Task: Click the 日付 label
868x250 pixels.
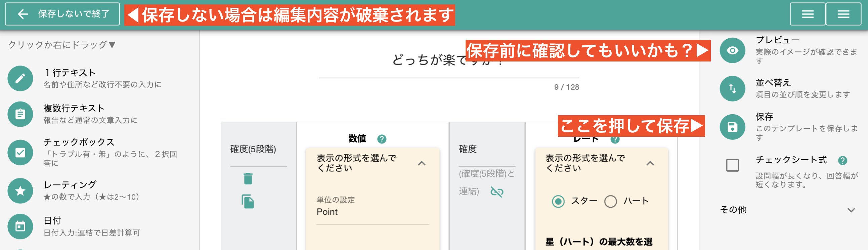Action: 52,220
